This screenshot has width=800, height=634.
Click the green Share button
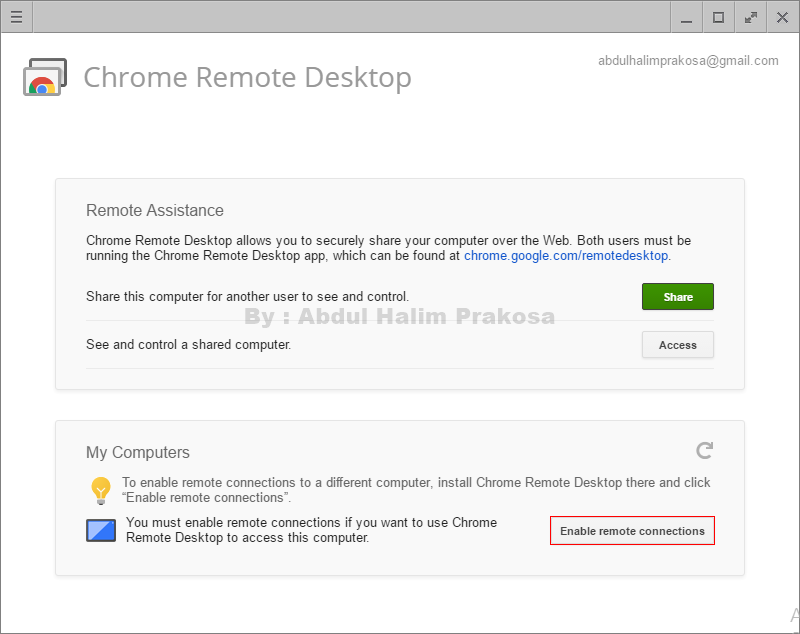[678, 296]
